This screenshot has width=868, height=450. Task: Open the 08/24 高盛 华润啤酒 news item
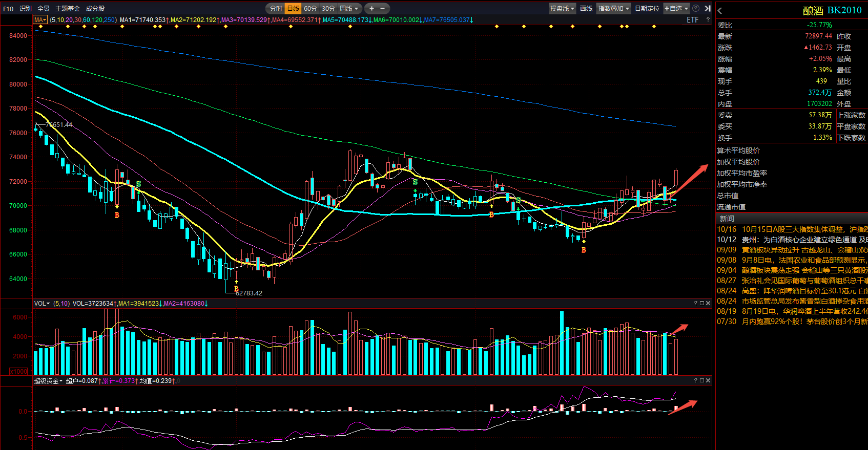[x=792, y=291]
